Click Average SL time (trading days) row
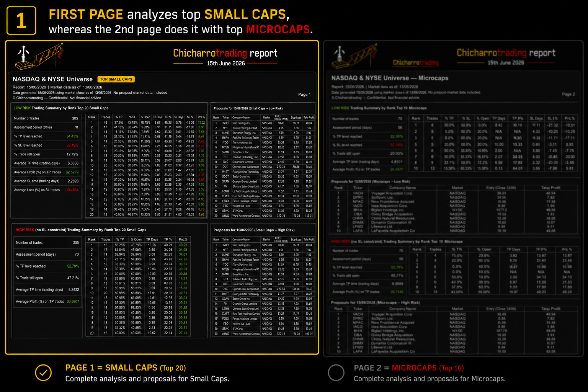The image size is (588, 392). [x=46, y=181]
